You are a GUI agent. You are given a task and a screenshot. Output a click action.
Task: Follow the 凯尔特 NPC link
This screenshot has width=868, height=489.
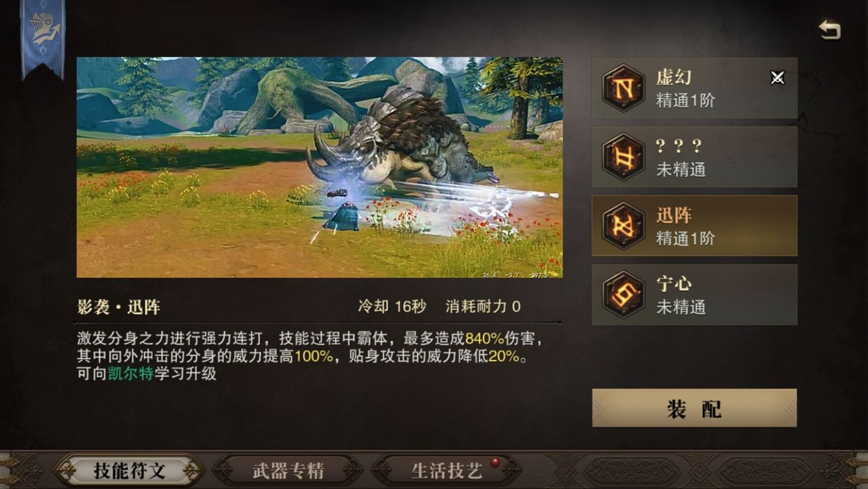pyautogui.click(x=131, y=374)
